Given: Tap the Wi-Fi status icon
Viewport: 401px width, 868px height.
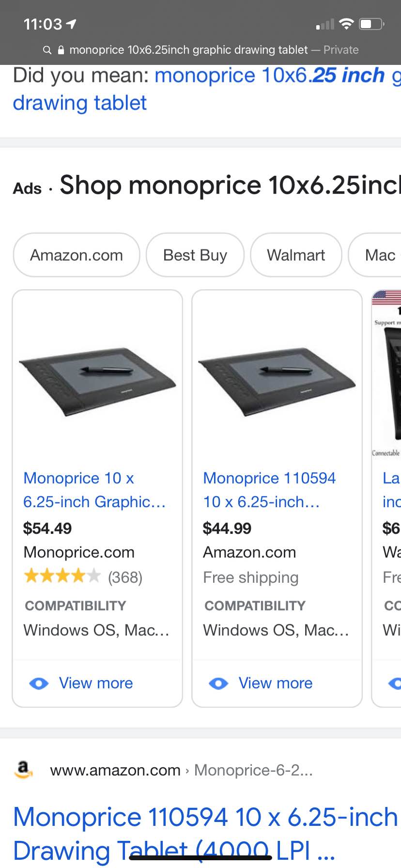Looking at the screenshot, I should pyautogui.click(x=346, y=24).
